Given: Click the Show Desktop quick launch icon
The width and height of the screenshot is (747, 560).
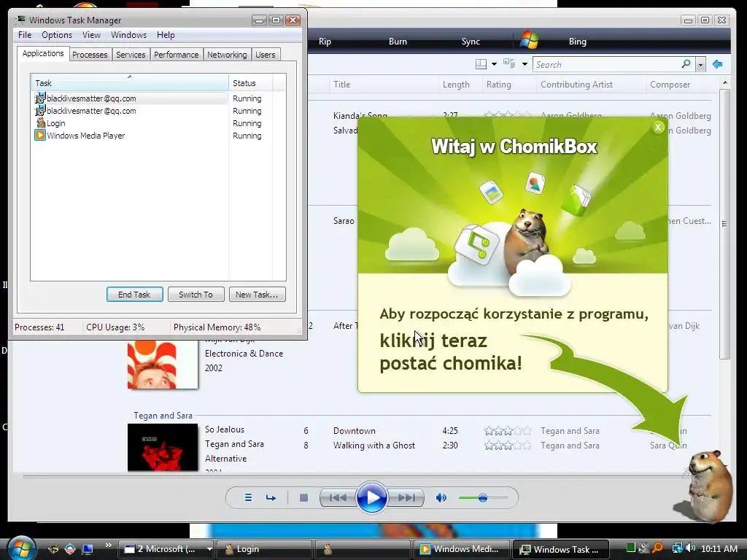Looking at the screenshot, I should click(x=88, y=549).
